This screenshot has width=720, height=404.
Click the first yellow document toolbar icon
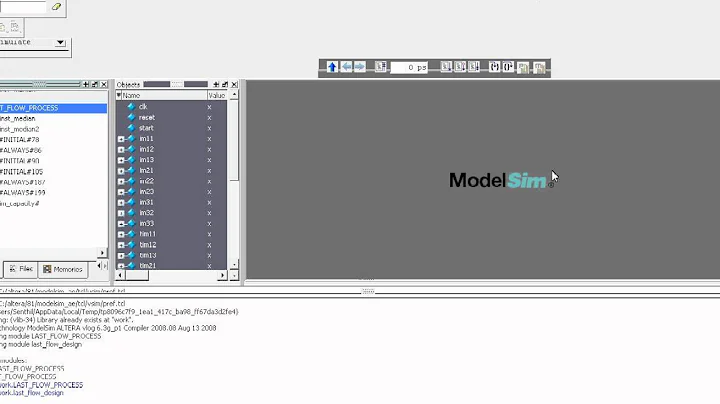(x=523, y=68)
